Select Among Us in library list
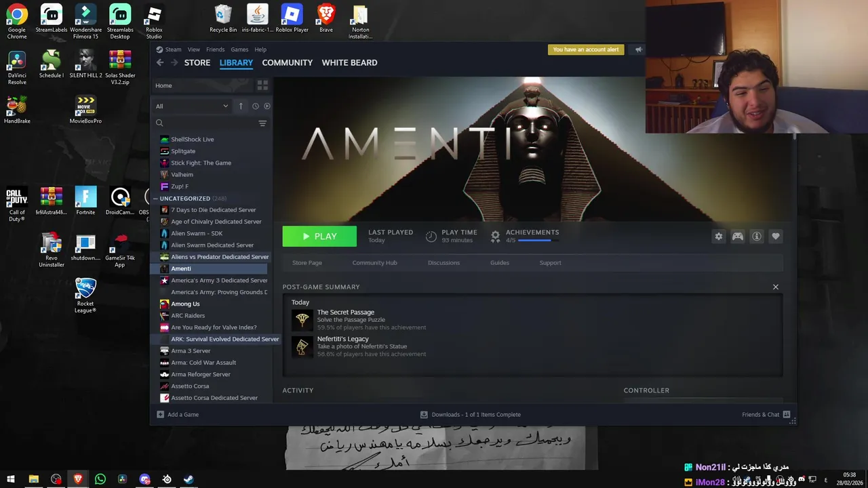The height and width of the screenshot is (488, 868). point(185,304)
